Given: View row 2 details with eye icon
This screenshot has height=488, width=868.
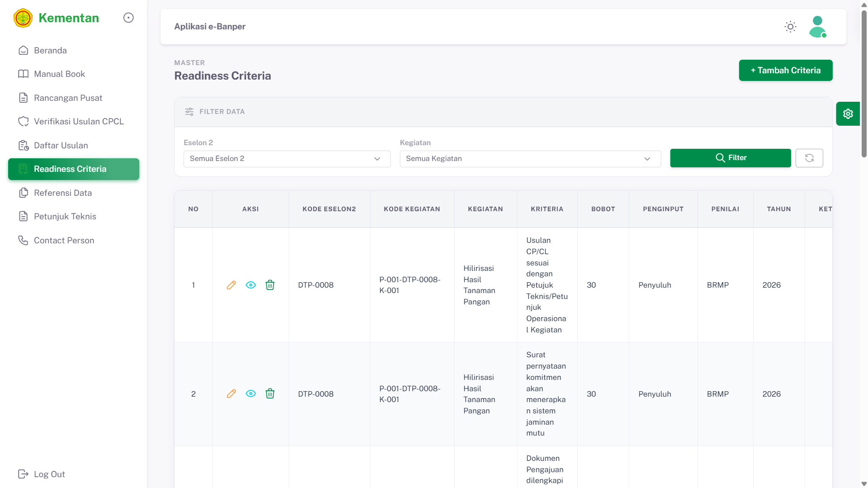Looking at the screenshot, I should (251, 393).
